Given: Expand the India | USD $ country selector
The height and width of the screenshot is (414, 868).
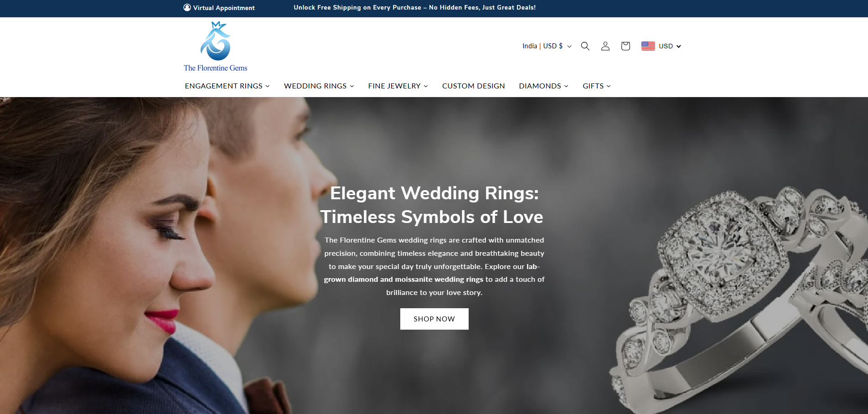Looking at the screenshot, I should tap(547, 46).
